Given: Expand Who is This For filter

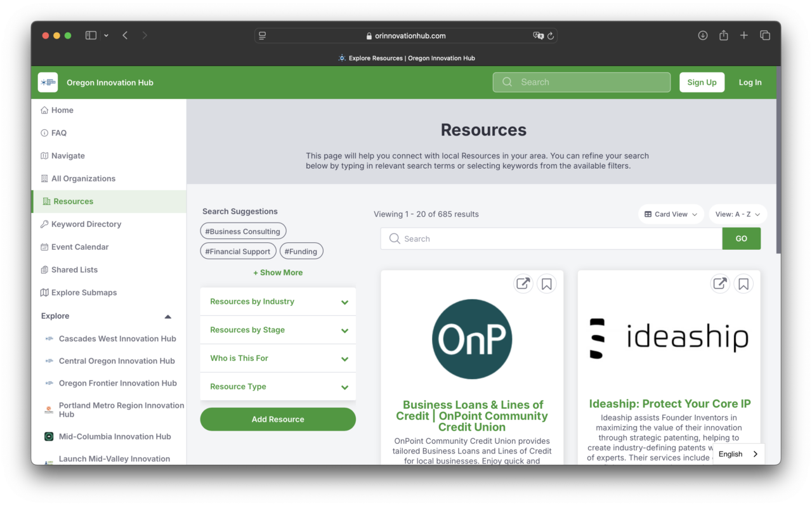Looking at the screenshot, I should pyautogui.click(x=278, y=358).
